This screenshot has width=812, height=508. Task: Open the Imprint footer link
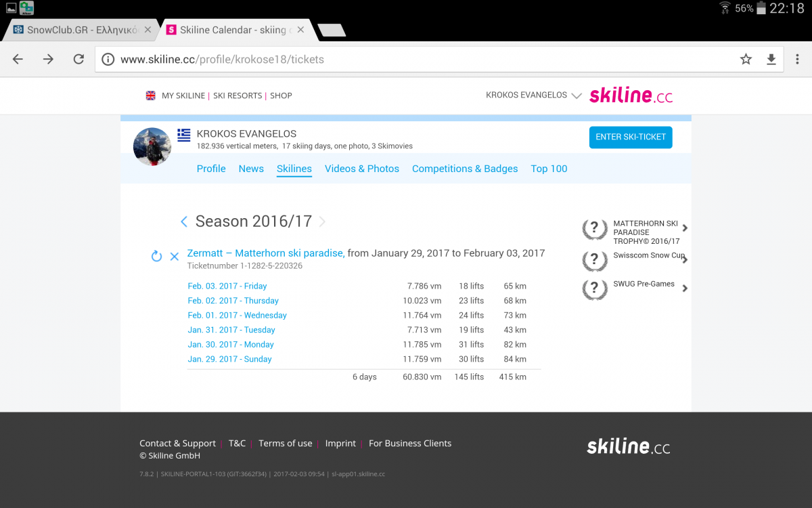pos(340,444)
